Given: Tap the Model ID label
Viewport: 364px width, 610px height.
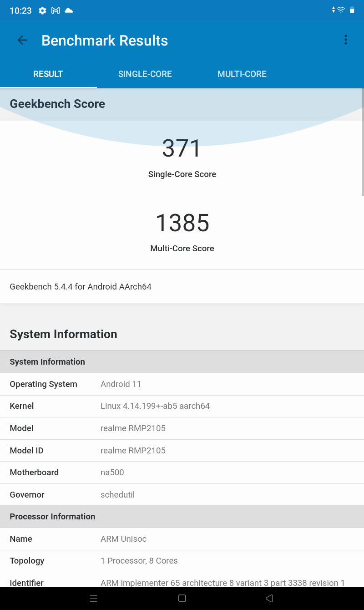Looking at the screenshot, I should tap(26, 451).
